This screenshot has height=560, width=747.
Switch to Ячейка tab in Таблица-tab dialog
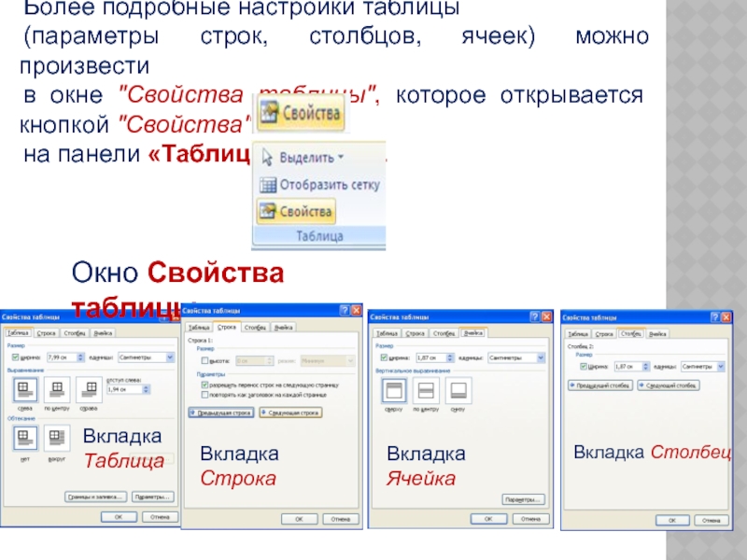103,333
